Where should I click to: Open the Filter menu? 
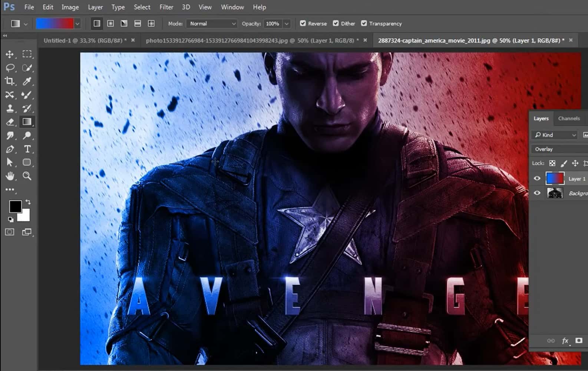tap(166, 7)
